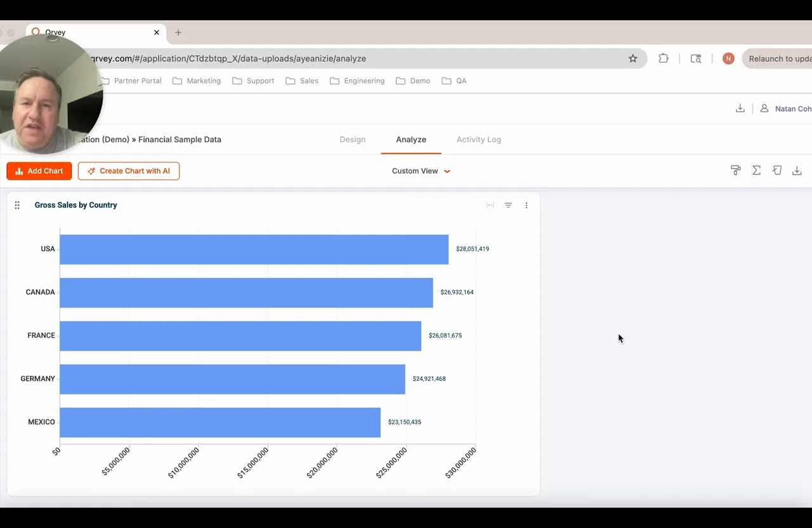Open formulas using the sigma icon

[x=756, y=170]
